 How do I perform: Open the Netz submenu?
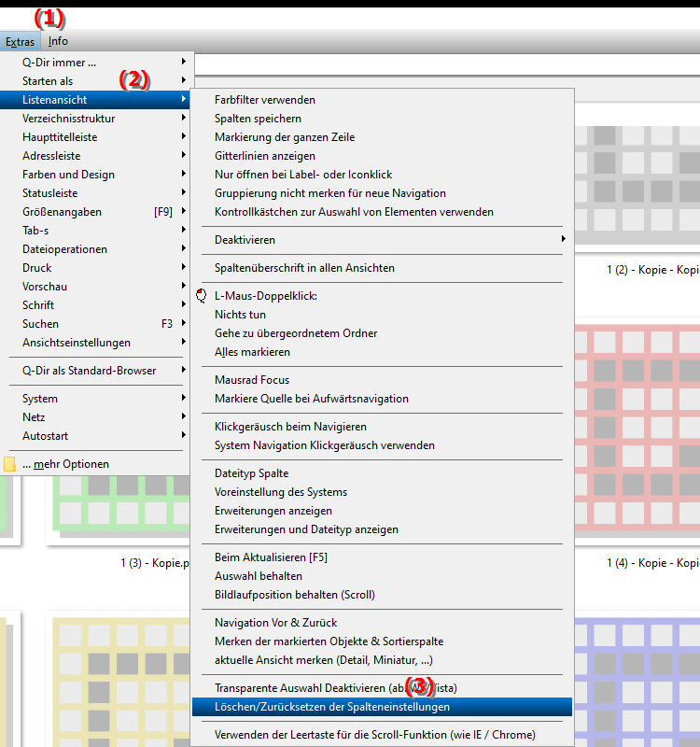(95, 417)
